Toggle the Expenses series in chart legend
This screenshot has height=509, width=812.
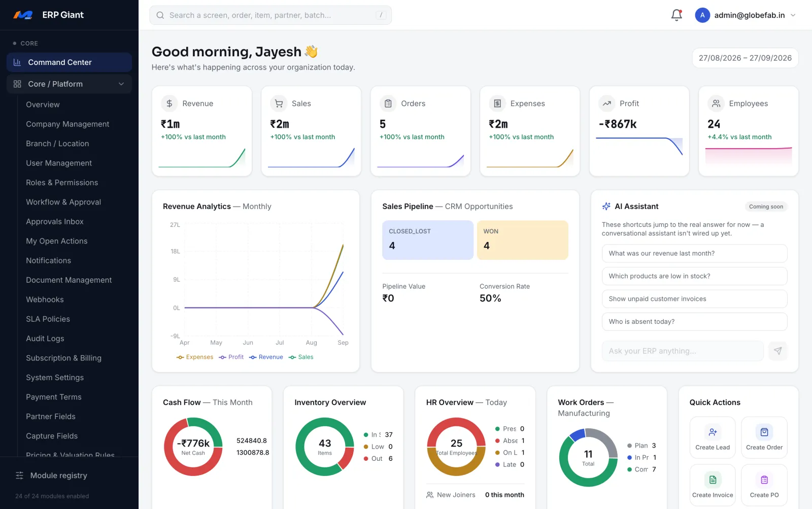195,357
